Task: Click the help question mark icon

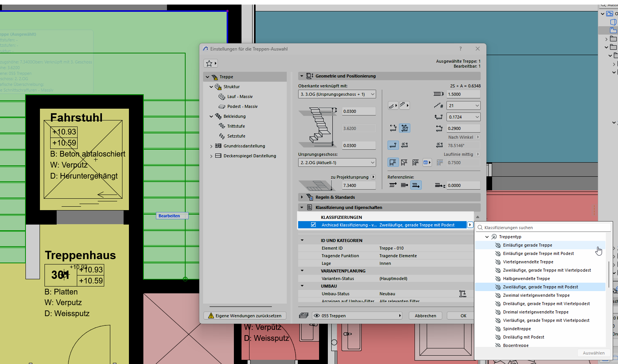Action: click(461, 49)
